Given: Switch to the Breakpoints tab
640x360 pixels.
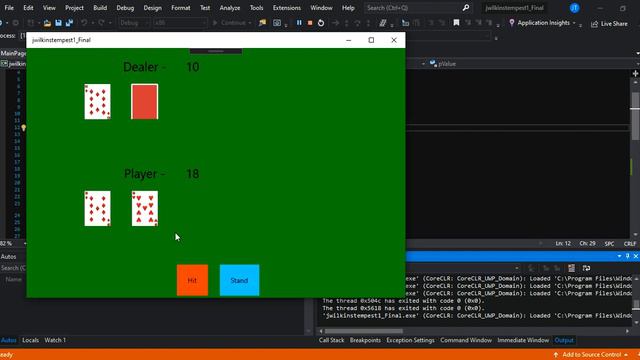Looking at the screenshot, I should (365, 340).
